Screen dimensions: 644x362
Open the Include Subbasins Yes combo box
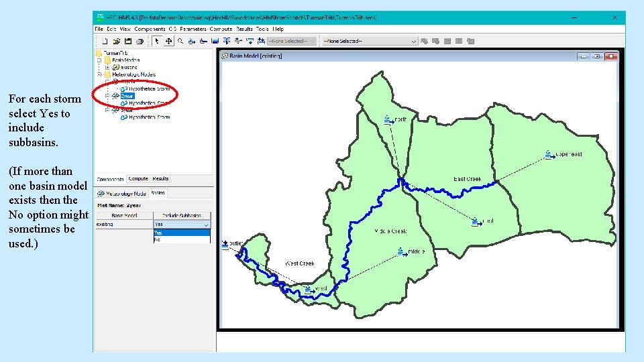(182, 225)
